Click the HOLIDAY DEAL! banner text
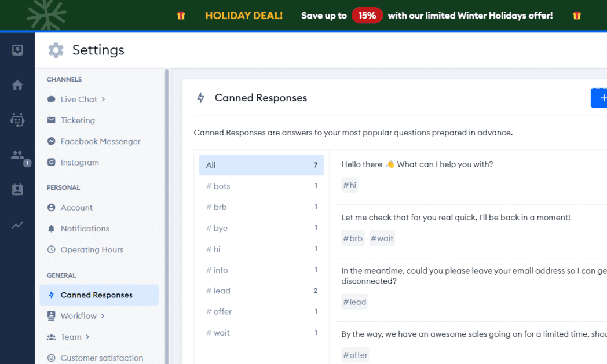Image resolution: width=607 pixels, height=364 pixels. point(244,16)
